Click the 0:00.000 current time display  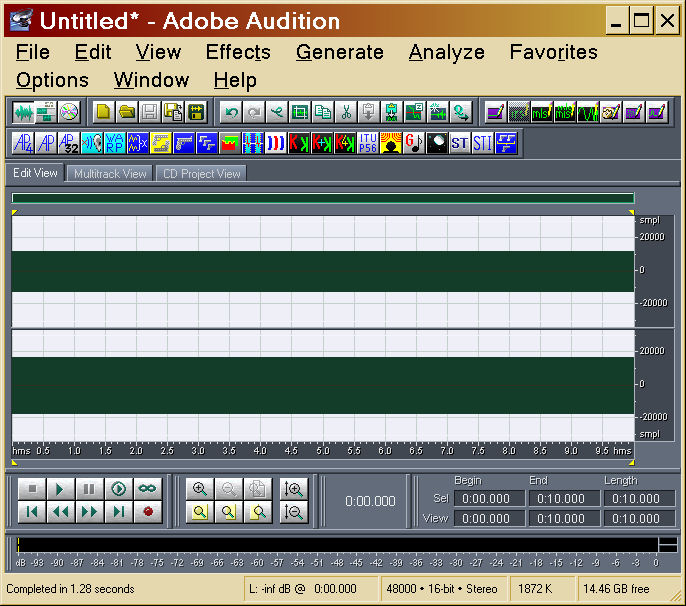(370, 501)
